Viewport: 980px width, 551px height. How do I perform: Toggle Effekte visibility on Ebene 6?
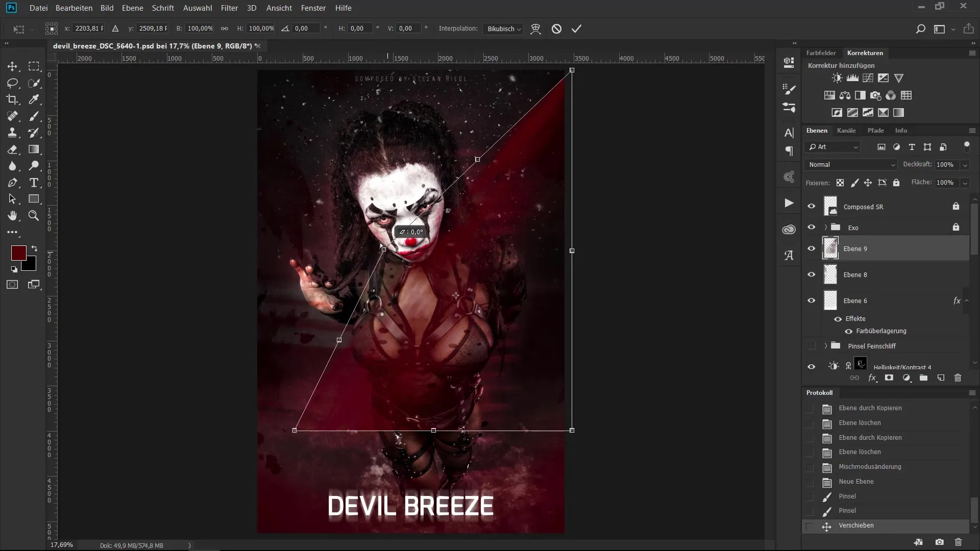[838, 319]
